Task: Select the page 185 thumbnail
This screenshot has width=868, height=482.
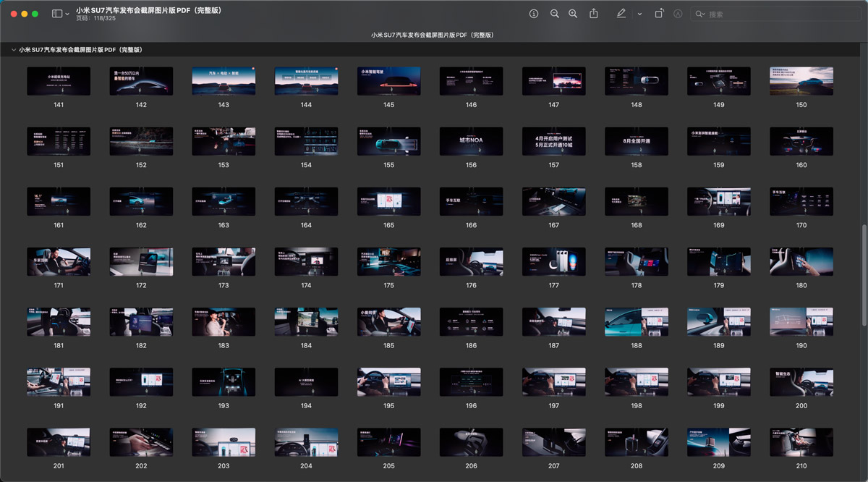Action: click(x=389, y=321)
